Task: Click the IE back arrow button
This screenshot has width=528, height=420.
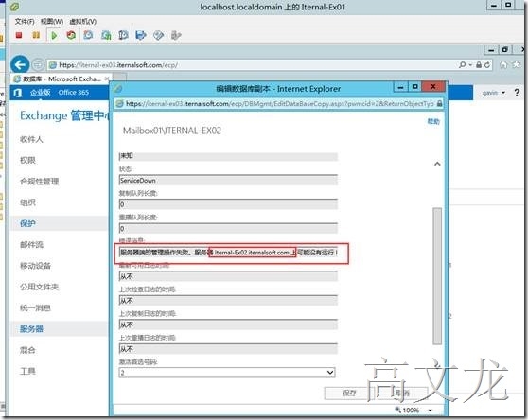Action: (x=20, y=64)
